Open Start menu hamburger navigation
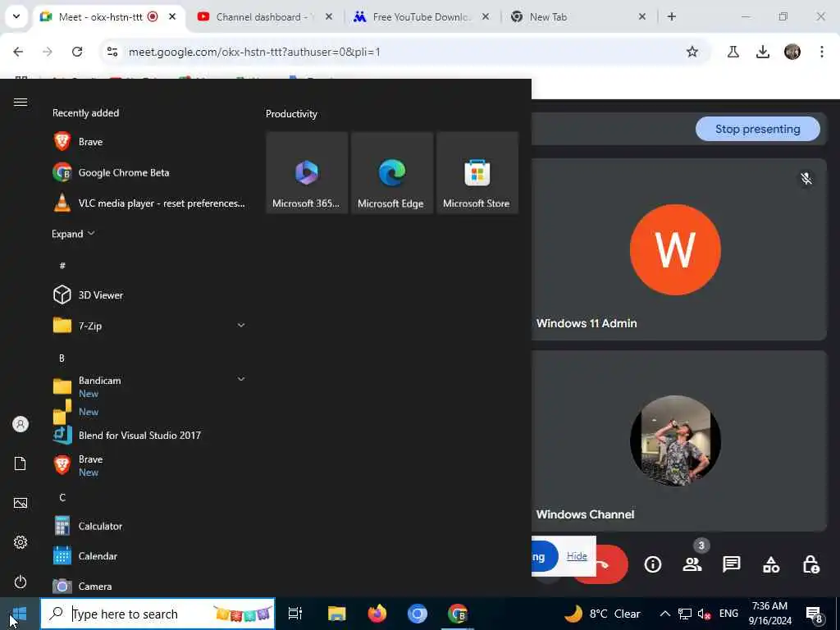Screen dimensions: 840x630 coord(21,103)
